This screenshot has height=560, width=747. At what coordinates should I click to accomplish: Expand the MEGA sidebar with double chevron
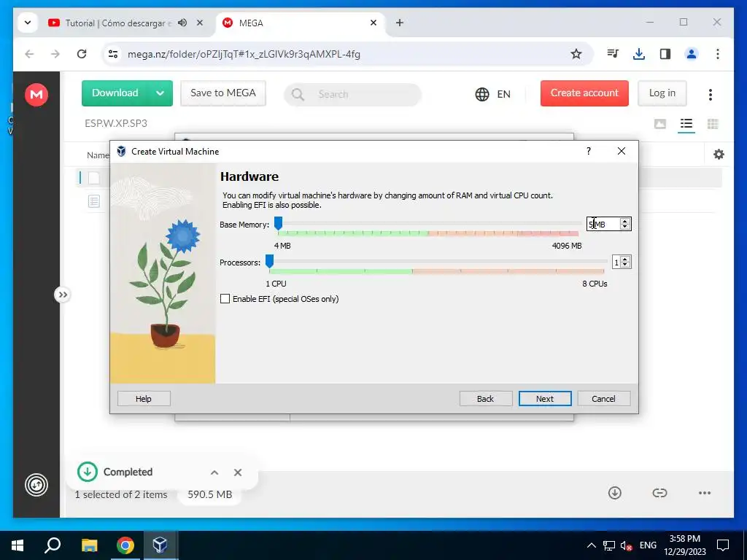[63, 295]
